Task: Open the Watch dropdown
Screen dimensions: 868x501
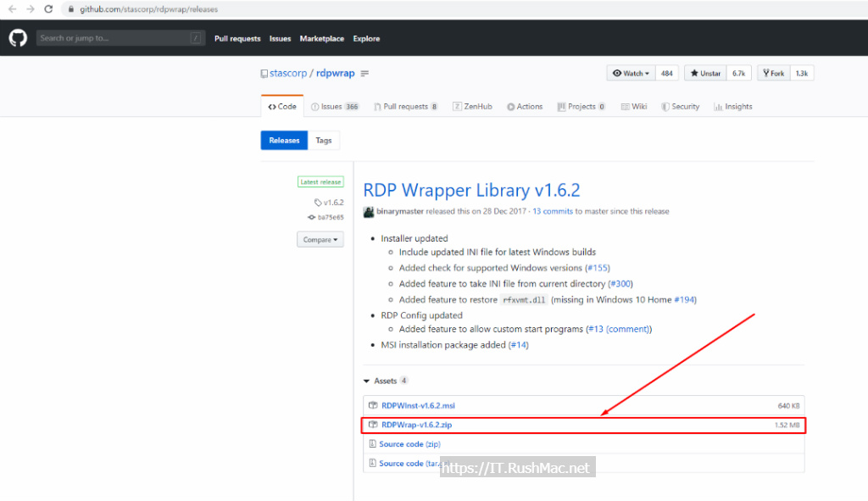Action: 631,73
